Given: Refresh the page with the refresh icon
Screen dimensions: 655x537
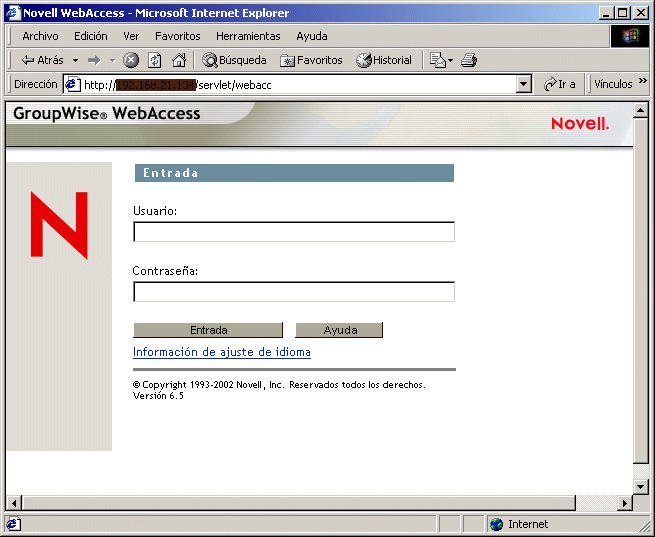Looking at the screenshot, I should pos(155,60).
